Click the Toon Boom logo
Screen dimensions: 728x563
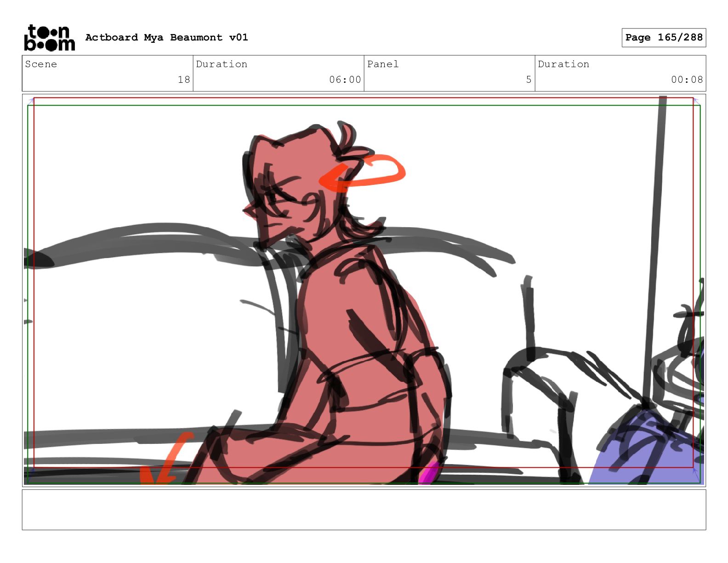click(x=49, y=37)
